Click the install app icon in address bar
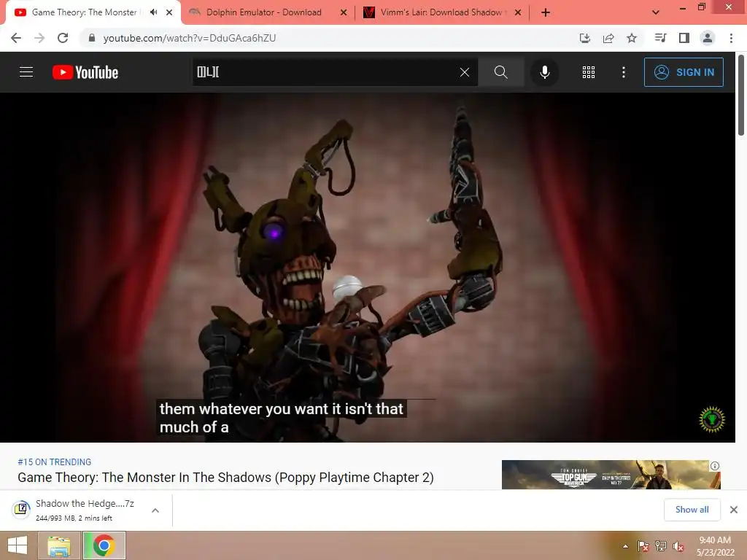 coord(584,38)
